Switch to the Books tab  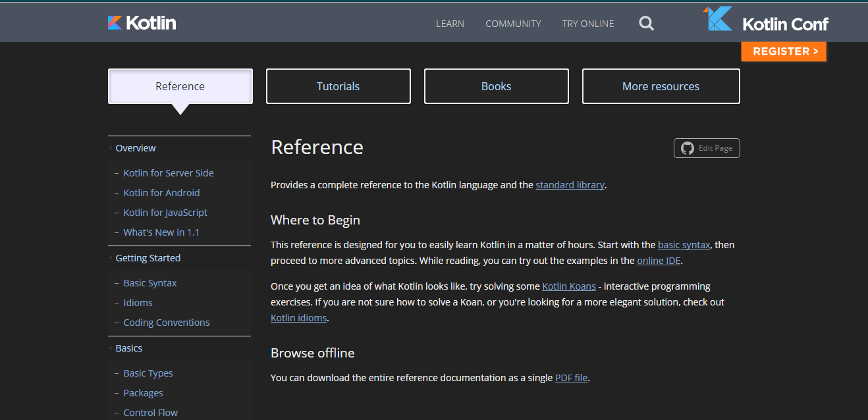click(x=497, y=86)
